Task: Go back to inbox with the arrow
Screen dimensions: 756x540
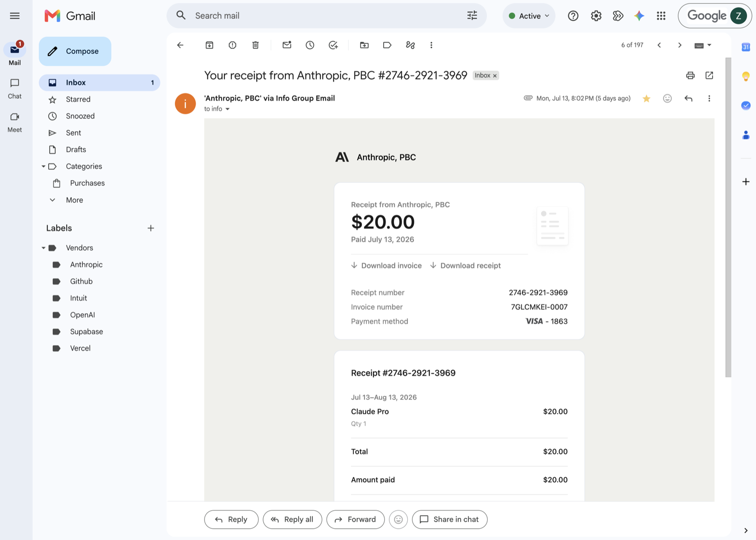Action: coord(180,45)
